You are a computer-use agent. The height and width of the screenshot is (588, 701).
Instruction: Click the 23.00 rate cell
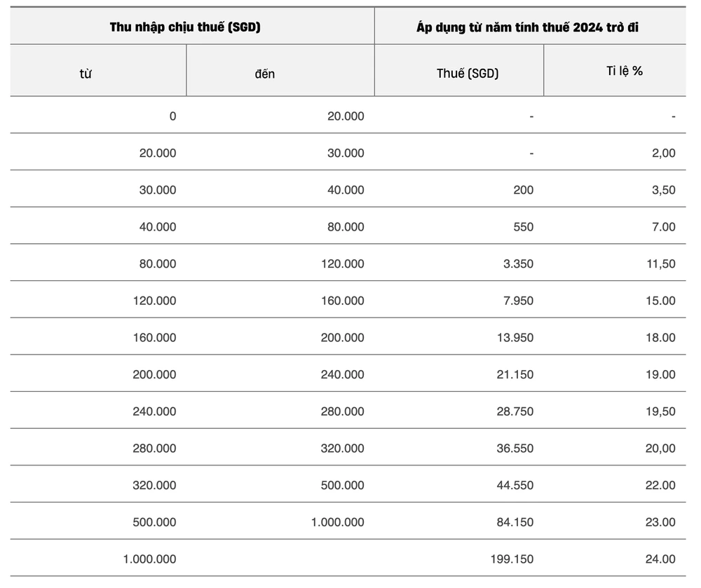(x=660, y=522)
